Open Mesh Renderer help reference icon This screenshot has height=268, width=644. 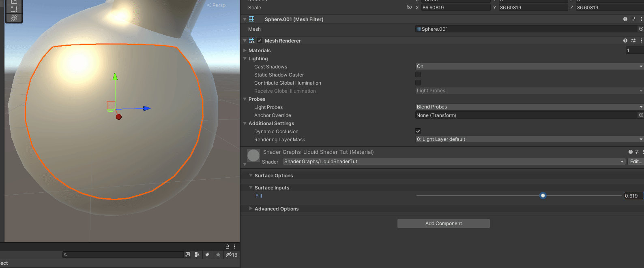(625, 40)
